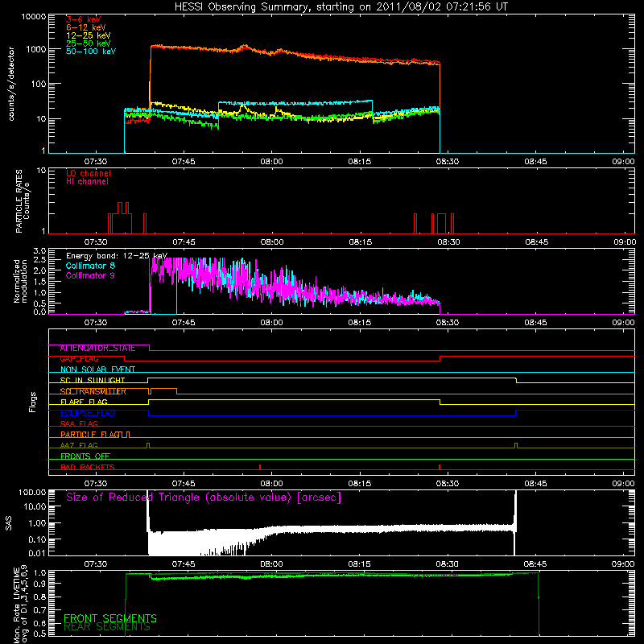Screen dimensions: 644x644
Task: Click the 100.00 tick on the SAS axis
Action: click(32, 493)
